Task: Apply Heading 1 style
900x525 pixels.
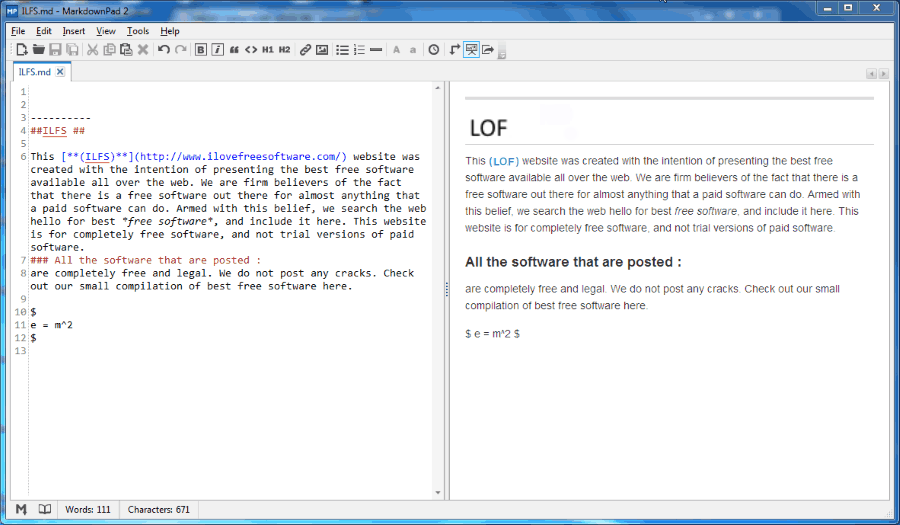Action: (268, 50)
